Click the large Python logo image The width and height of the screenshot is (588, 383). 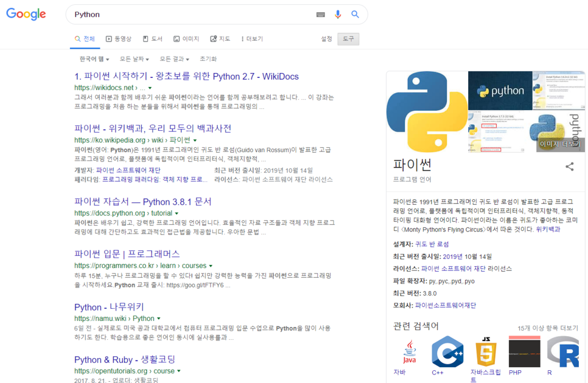[427, 112]
